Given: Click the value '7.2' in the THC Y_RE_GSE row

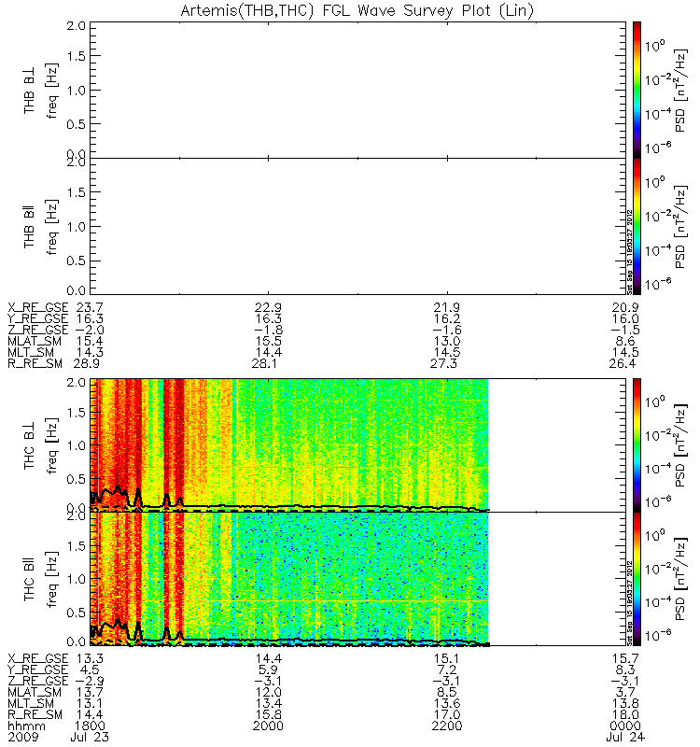Looking at the screenshot, I should pos(447,669).
